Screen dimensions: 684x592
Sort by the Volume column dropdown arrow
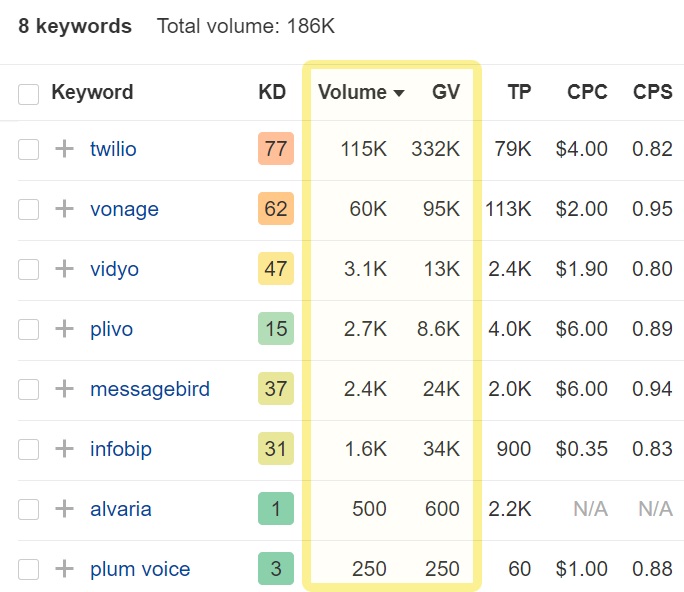point(399,93)
